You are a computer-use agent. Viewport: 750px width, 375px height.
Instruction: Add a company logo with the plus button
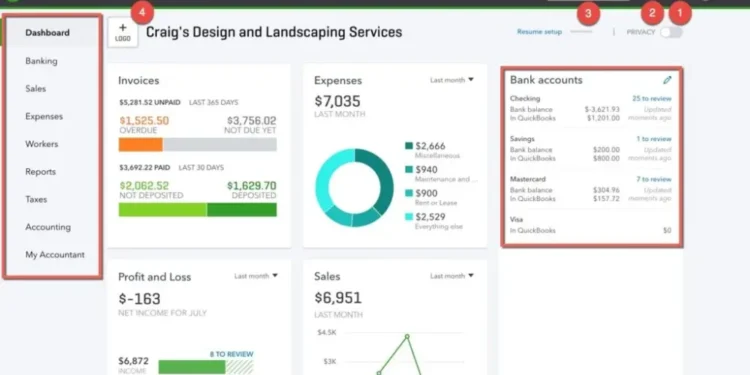[x=123, y=33]
